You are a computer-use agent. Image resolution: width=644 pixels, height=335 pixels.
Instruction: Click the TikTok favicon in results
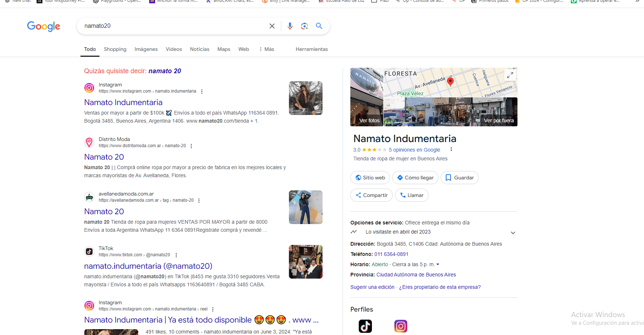pos(89,252)
